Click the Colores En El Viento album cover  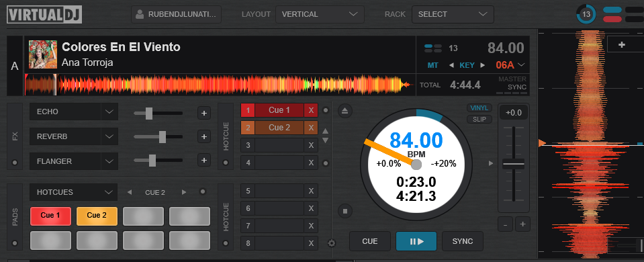pyautogui.click(x=43, y=54)
